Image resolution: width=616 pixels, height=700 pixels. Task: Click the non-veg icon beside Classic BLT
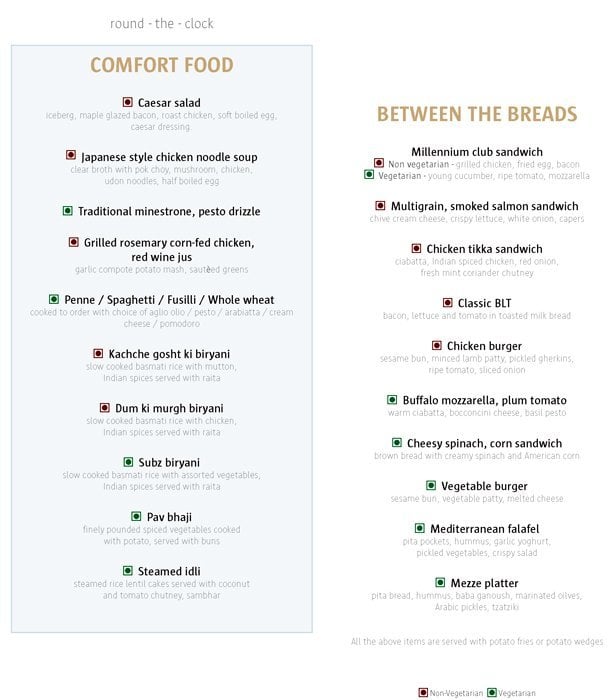point(448,302)
